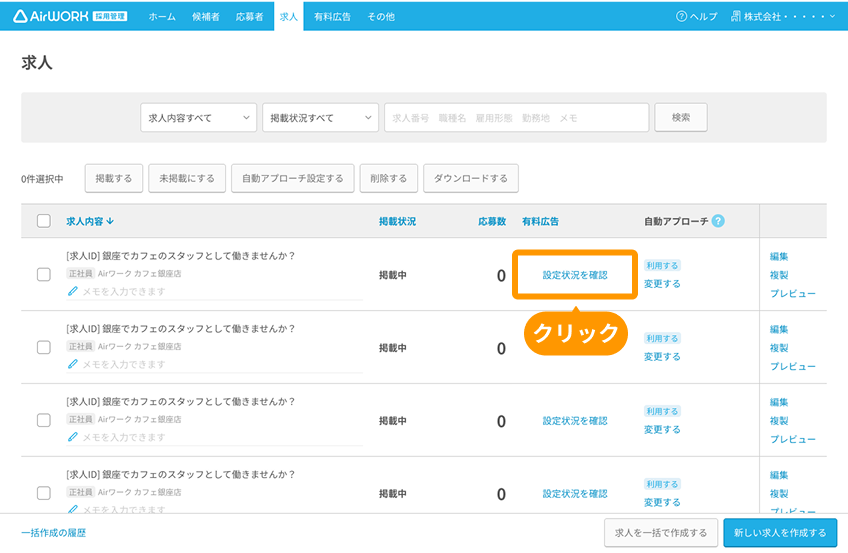Click the 自動アプローチ設定する button
The height and width of the screenshot is (553, 848).
coord(293,178)
